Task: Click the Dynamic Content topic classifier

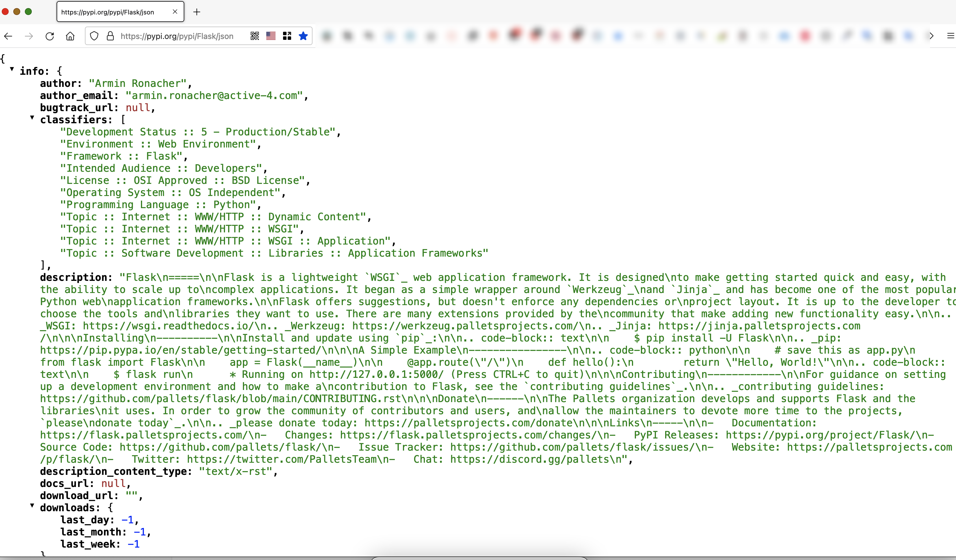Action: tap(213, 217)
